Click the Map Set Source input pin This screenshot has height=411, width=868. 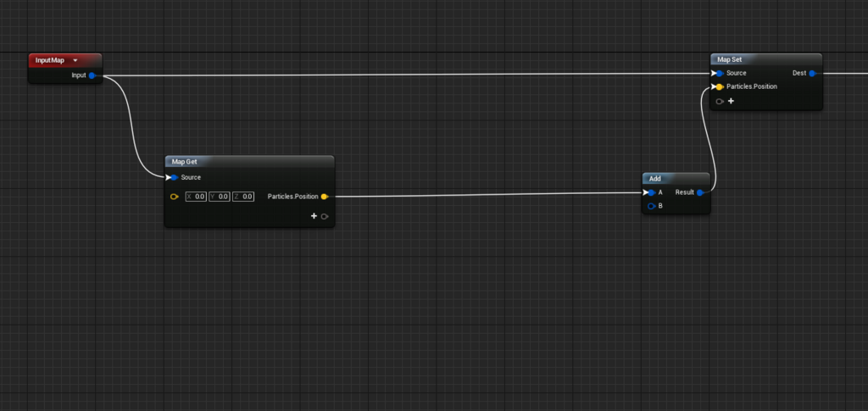point(719,73)
